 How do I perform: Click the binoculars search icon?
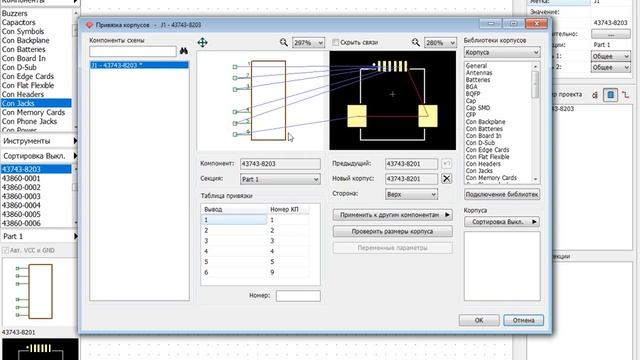coord(184,51)
